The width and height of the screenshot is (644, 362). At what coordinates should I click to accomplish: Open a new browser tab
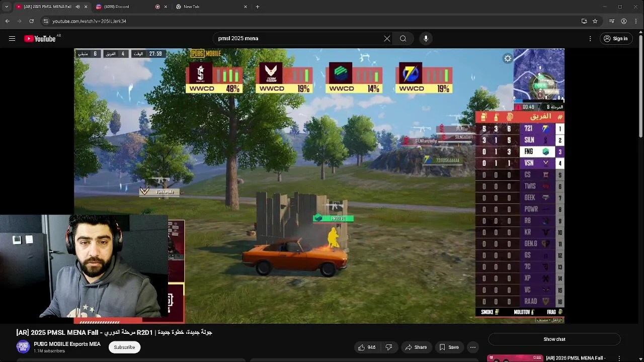pyautogui.click(x=258, y=7)
